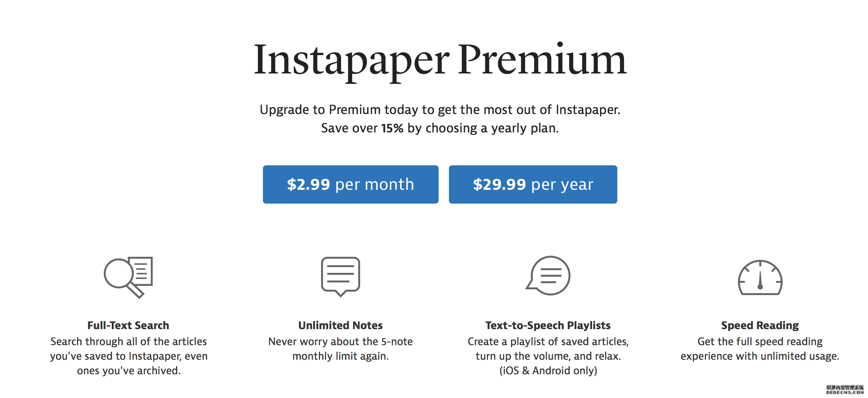The width and height of the screenshot is (868, 398).
Task: Click the Instapaper Premium page title
Action: (440, 61)
